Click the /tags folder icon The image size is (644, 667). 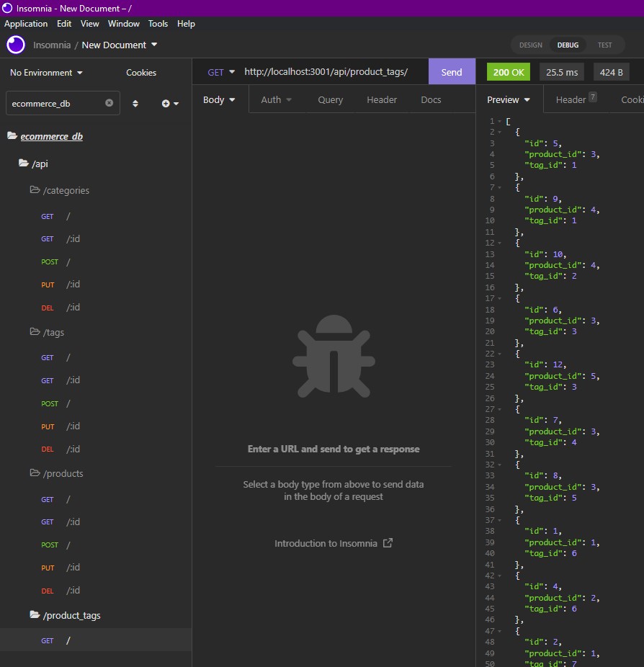35,332
